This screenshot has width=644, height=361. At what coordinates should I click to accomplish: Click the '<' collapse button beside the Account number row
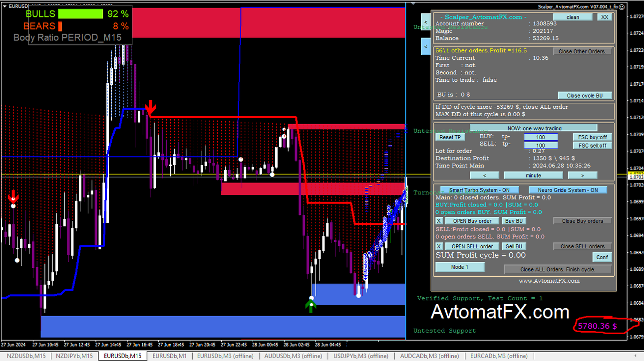[x=425, y=22]
